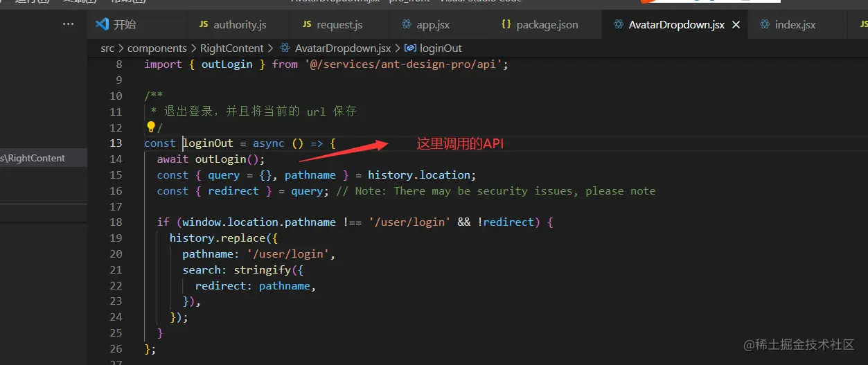This screenshot has width=868, height=365.
Task: Click the React icon in the breadcrumb
Action: (x=285, y=48)
